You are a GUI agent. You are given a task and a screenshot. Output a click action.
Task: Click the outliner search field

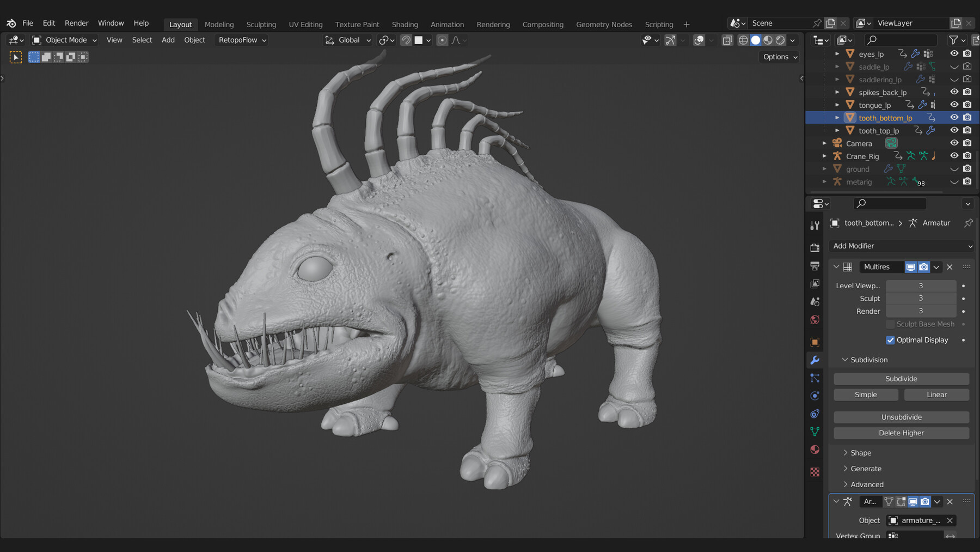tap(898, 40)
